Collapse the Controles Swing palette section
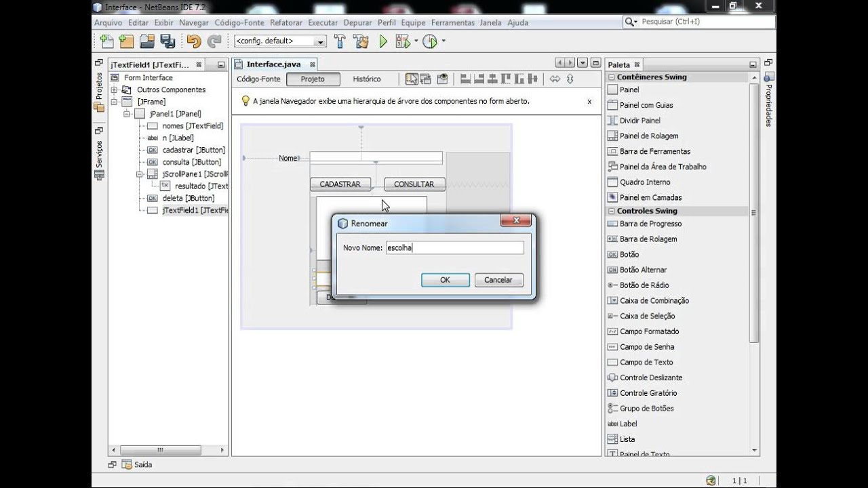The image size is (868, 488). pos(612,211)
